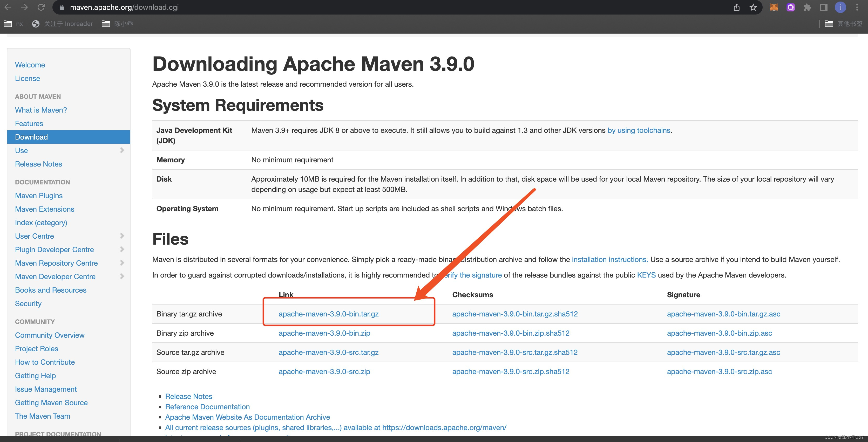Image resolution: width=868 pixels, height=442 pixels.
Task: Follow the 'by using toolchains' link
Action: tap(639, 130)
